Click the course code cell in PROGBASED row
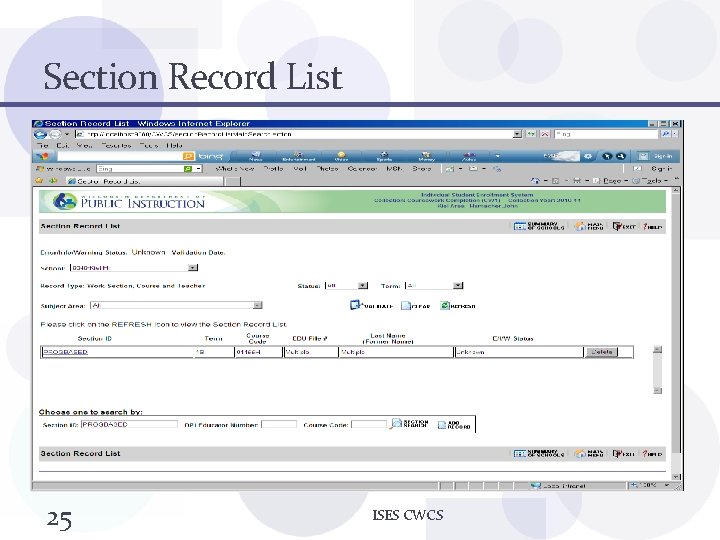 pyautogui.click(x=258, y=352)
